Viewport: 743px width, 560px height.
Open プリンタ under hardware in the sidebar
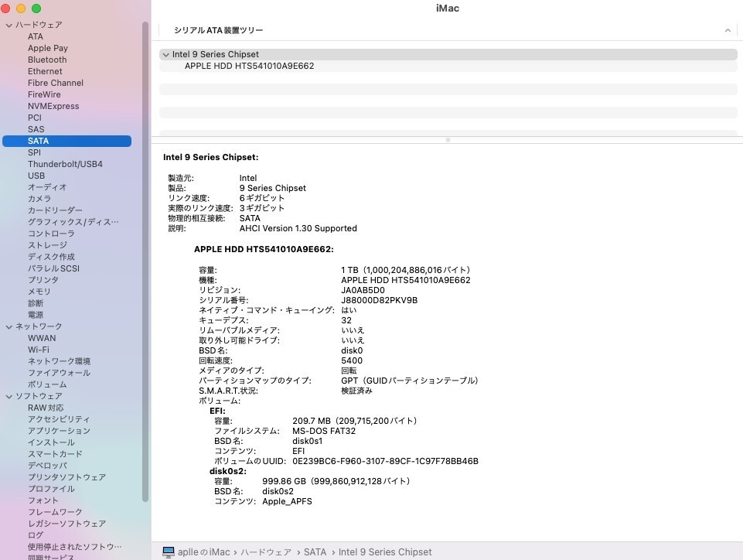(43, 280)
